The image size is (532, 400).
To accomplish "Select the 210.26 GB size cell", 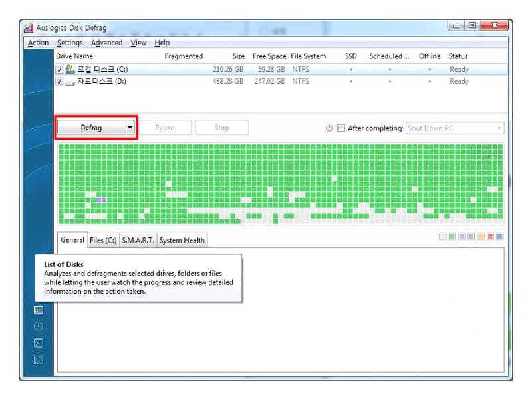I will pyautogui.click(x=228, y=69).
